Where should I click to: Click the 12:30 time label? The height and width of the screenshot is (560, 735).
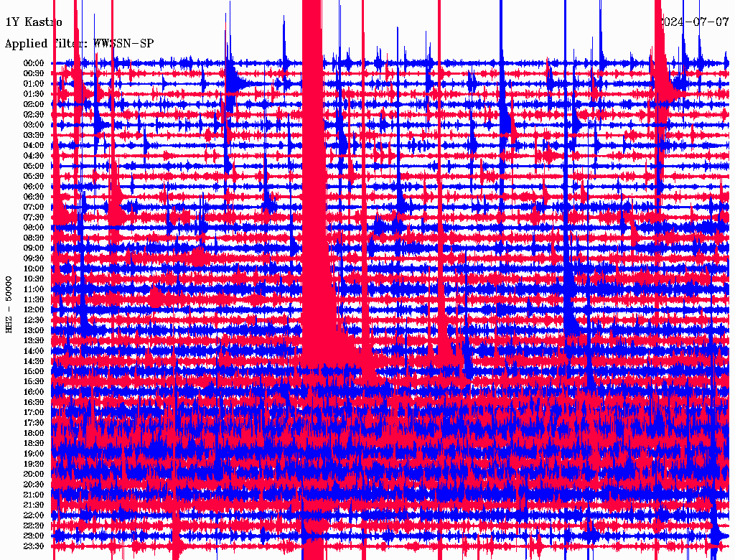click(34, 320)
